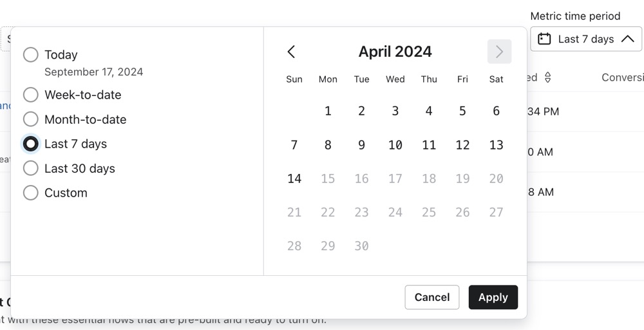Click the sort arrows icon in table header
This screenshot has height=330, width=644.
[x=548, y=77]
